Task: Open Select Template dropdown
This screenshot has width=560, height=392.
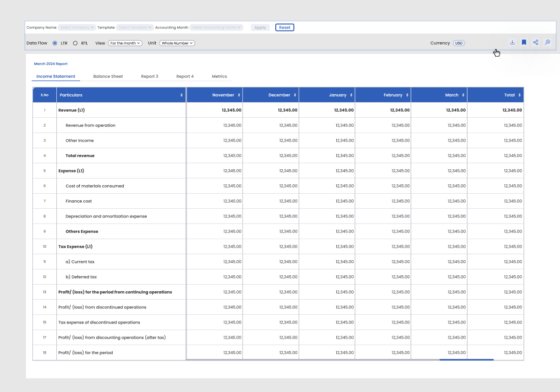Action: pyautogui.click(x=135, y=28)
